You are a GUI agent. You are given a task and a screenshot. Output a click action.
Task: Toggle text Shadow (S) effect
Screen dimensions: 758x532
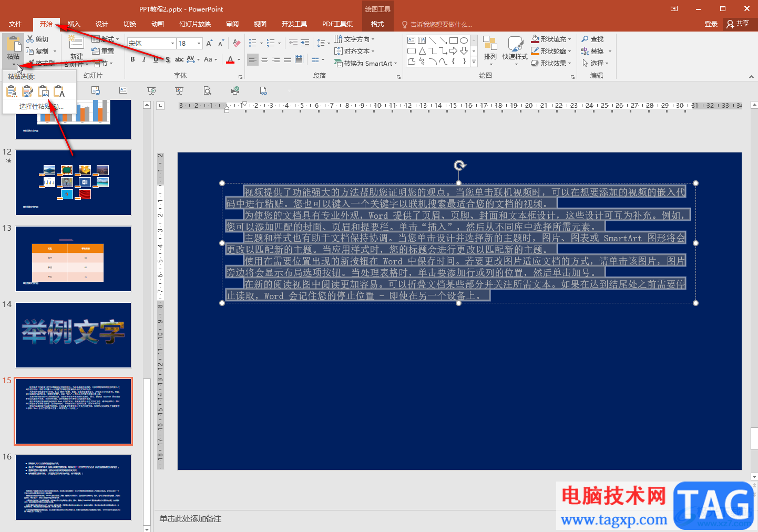(x=168, y=59)
